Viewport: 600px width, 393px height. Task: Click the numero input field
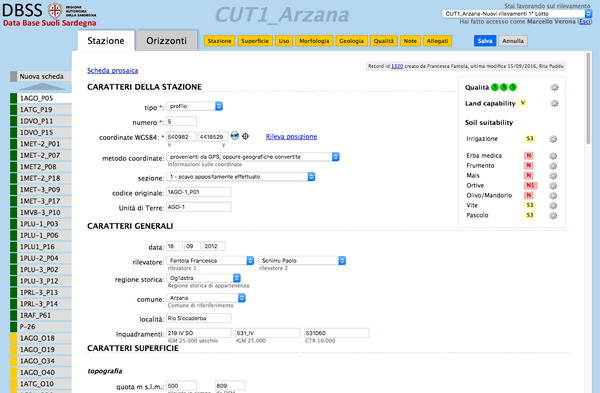point(181,122)
